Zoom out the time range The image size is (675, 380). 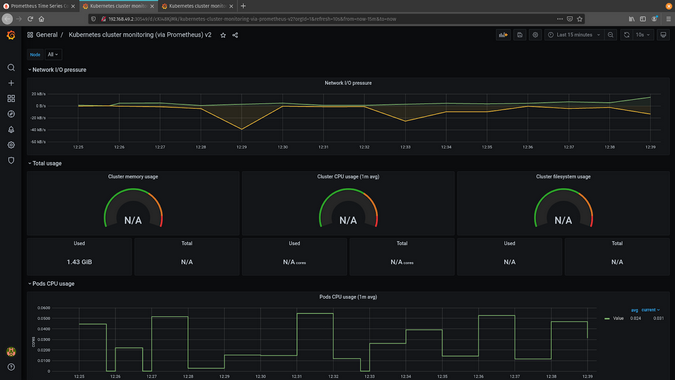point(610,35)
